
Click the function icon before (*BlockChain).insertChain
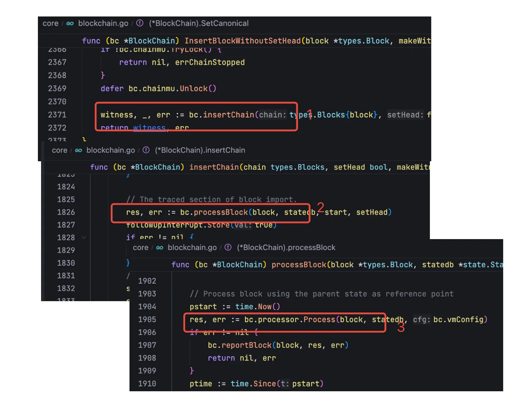tap(146, 150)
